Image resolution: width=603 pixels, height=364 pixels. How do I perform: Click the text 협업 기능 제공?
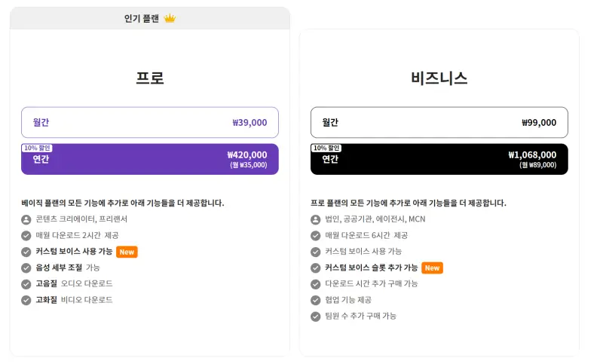click(x=348, y=300)
